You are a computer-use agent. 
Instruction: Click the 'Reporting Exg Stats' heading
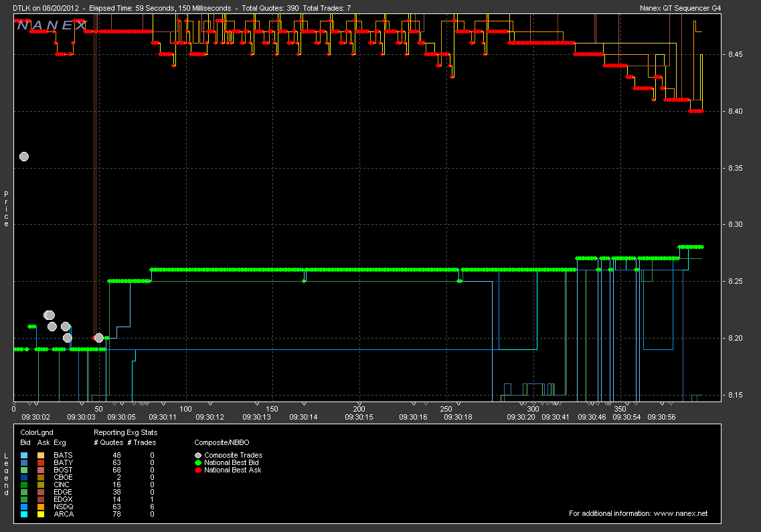pyautogui.click(x=125, y=432)
